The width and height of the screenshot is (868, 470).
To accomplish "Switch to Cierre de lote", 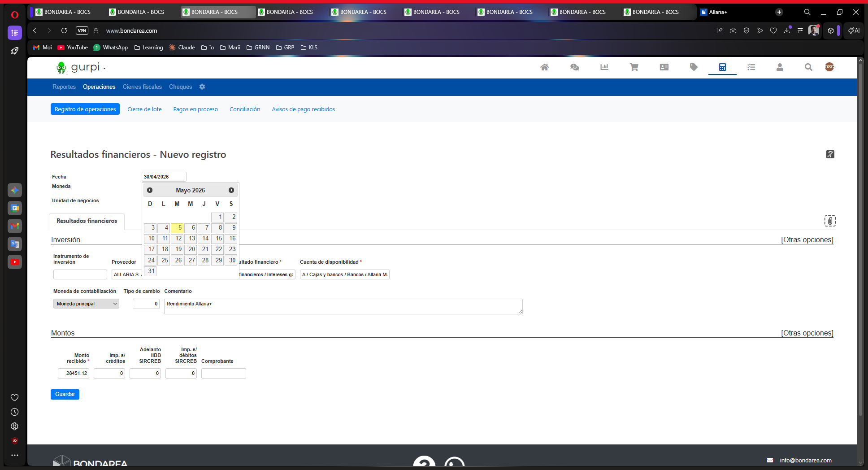I will coord(144,109).
